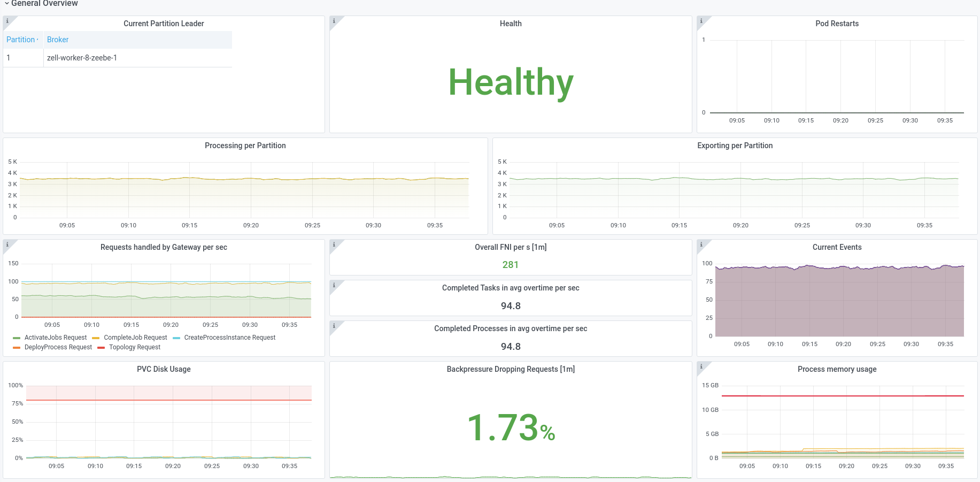
Task: Open info icon on Current Partition Leader panel
Action: point(7,21)
